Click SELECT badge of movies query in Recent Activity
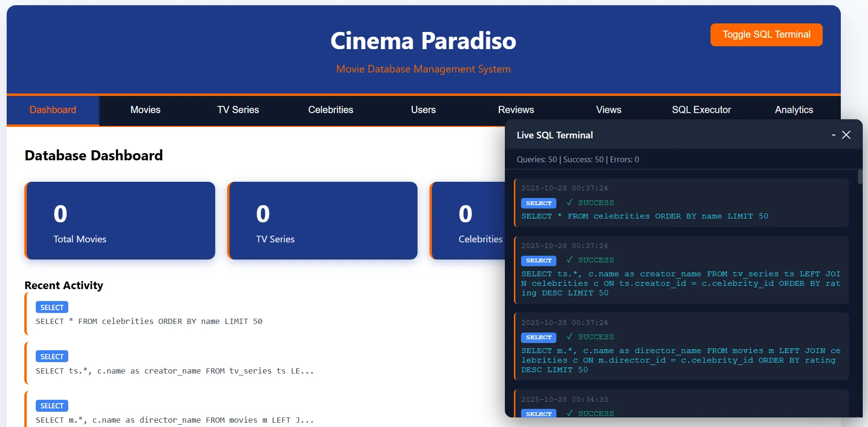This screenshot has width=868, height=427. click(52, 406)
